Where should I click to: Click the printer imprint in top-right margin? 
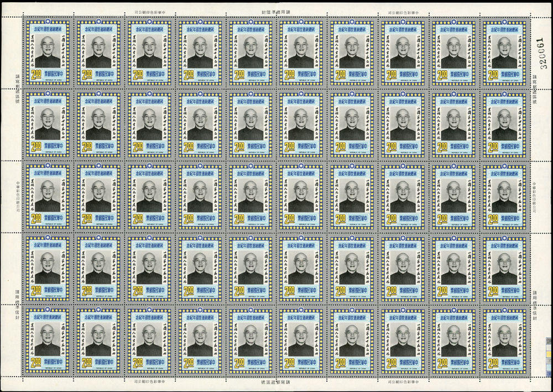405,12
